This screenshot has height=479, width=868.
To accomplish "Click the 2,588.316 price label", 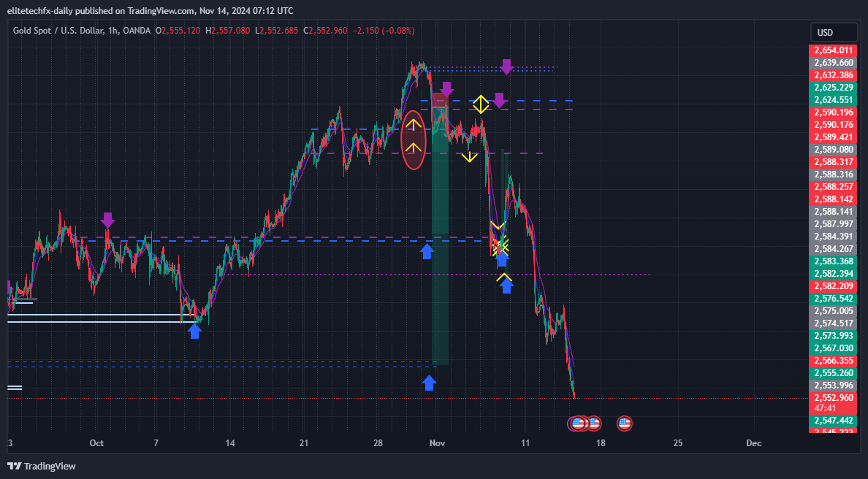I will (x=833, y=175).
